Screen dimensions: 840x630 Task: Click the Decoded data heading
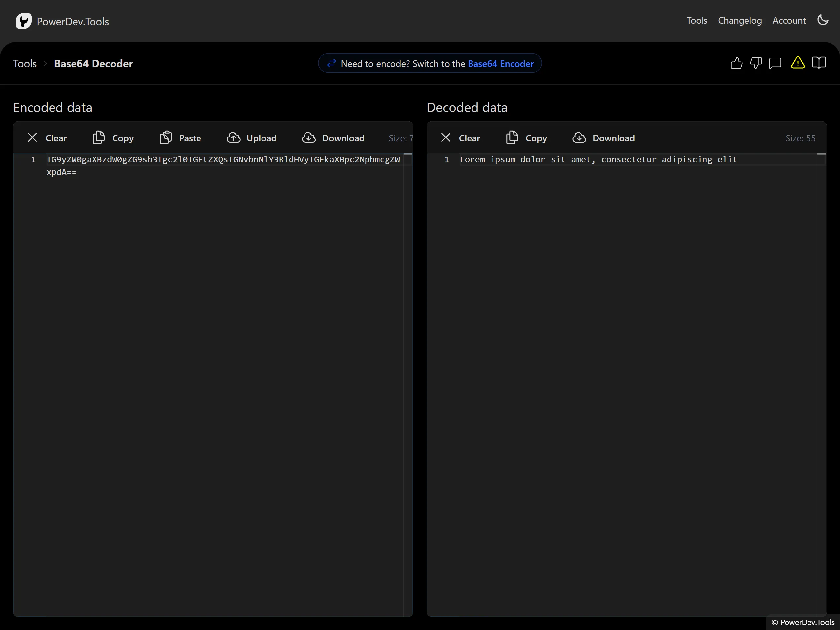pyautogui.click(x=467, y=108)
